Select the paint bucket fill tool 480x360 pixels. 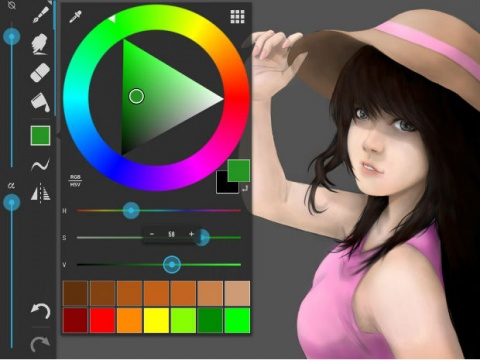[41, 102]
